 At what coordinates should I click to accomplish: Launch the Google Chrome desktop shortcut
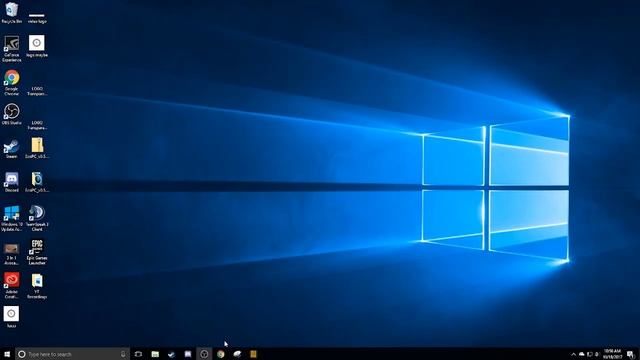click(11, 82)
